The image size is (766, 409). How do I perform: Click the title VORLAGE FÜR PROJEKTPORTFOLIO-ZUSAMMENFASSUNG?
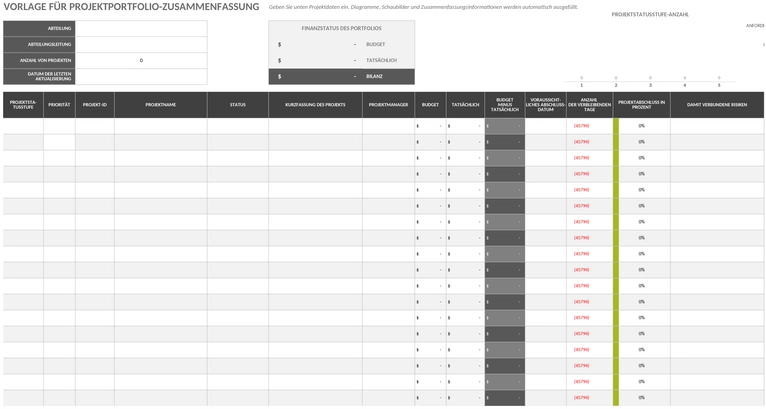point(131,7)
